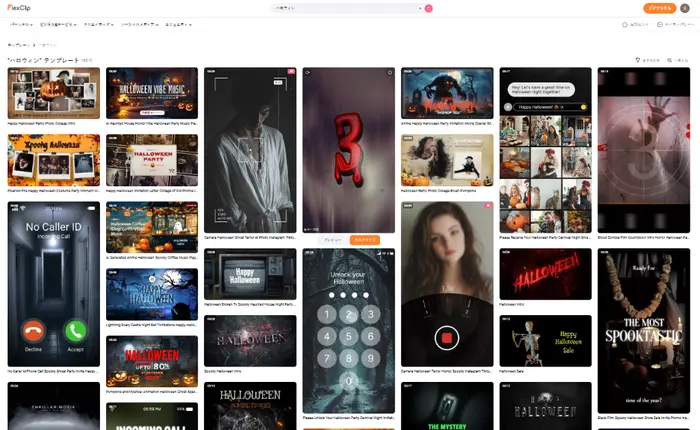The image size is (700, 430).
Task: Click the pink badge on the Camera Ghost template
Action: point(291,72)
